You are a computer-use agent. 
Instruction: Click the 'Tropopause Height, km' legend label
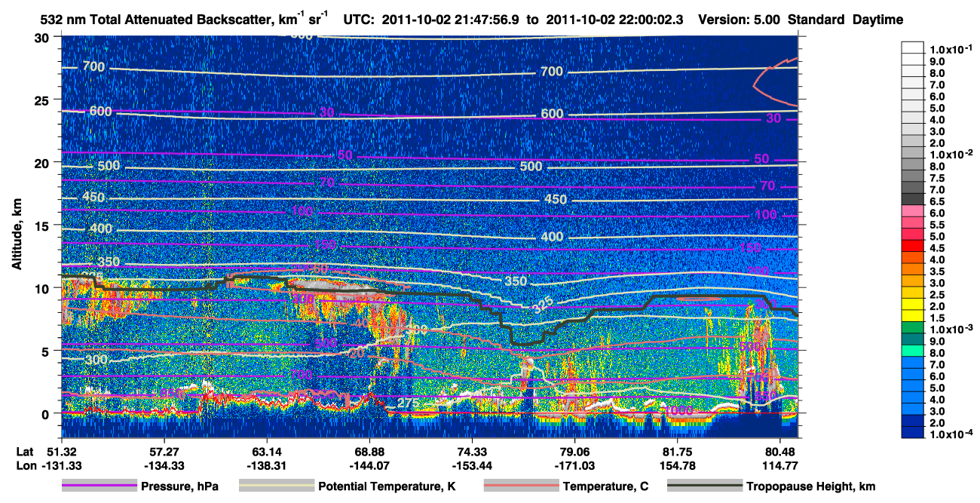pos(810,486)
